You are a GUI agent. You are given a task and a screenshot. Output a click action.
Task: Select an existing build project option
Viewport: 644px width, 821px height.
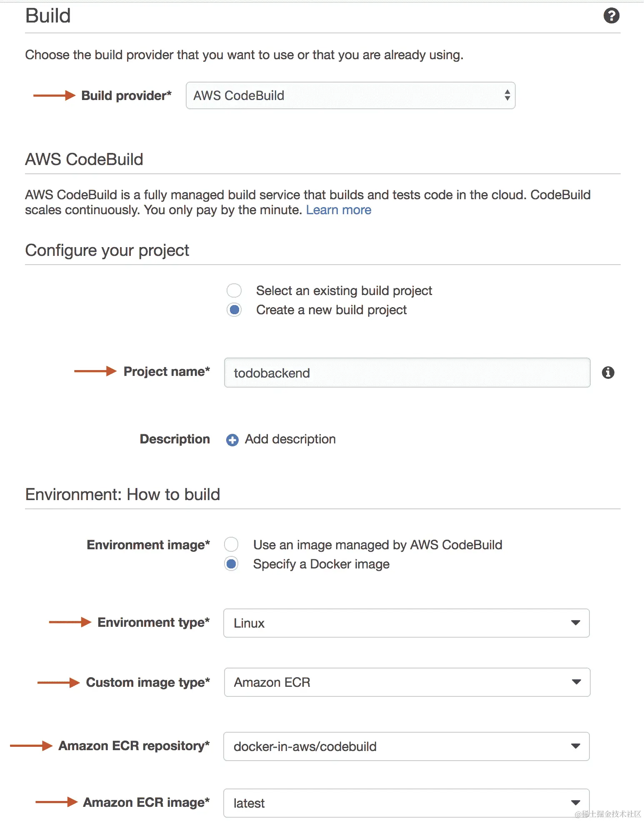pyautogui.click(x=234, y=290)
